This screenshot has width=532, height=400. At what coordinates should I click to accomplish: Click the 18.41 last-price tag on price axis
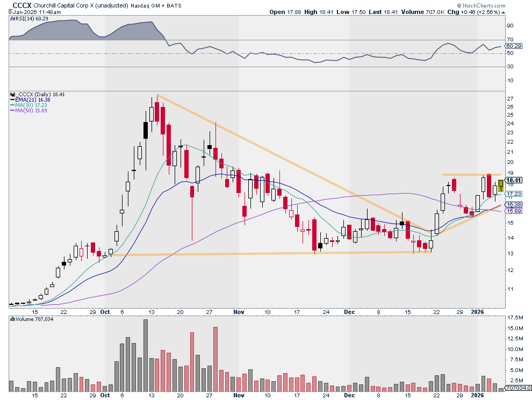pos(514,180)
